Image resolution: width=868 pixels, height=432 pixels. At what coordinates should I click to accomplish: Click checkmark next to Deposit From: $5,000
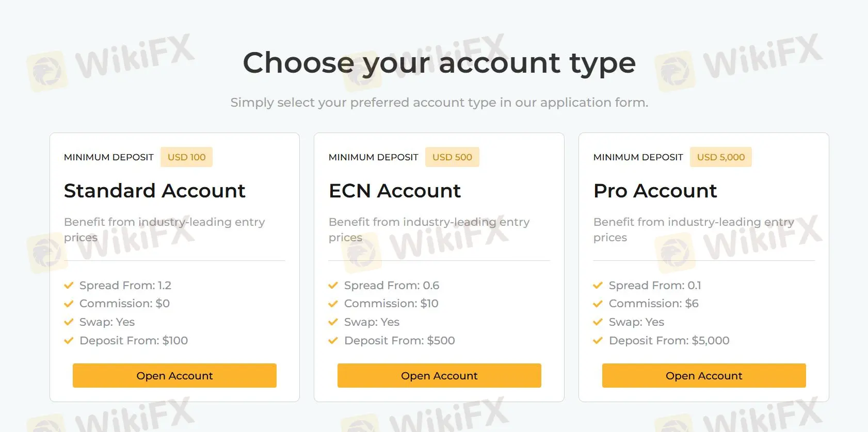click(x=598, y=341)
